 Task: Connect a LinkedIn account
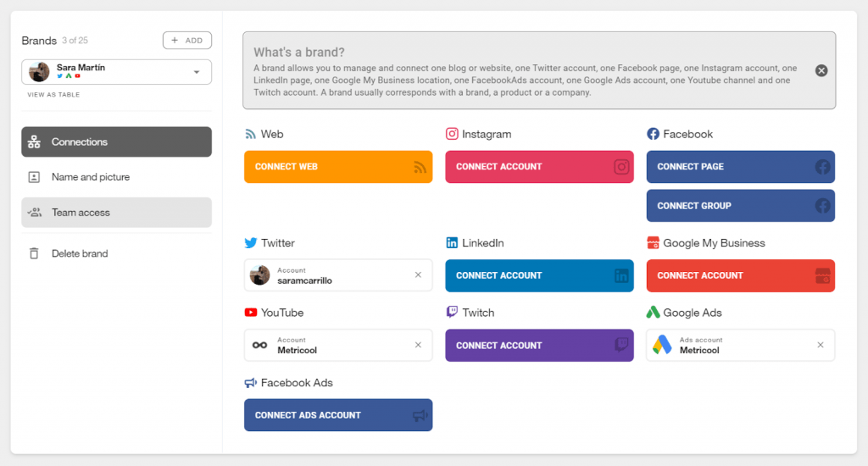click(x=539, y=275)
